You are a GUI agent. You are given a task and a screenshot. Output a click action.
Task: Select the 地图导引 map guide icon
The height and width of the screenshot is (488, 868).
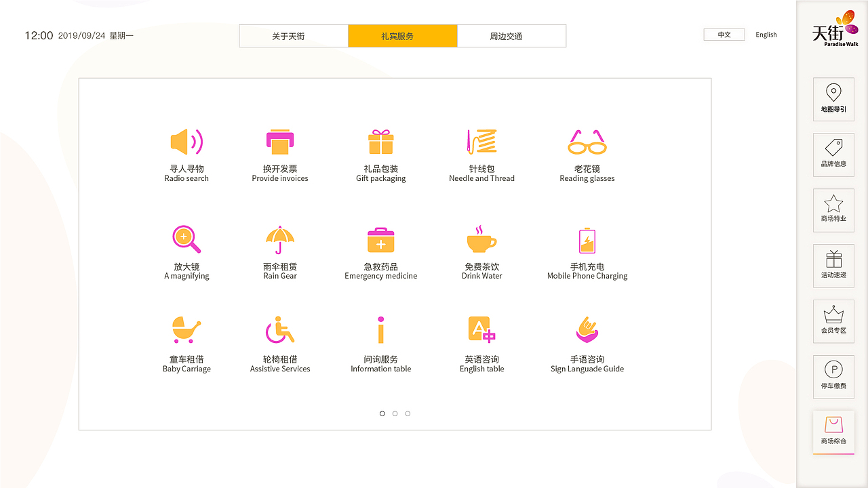point(833,99)
